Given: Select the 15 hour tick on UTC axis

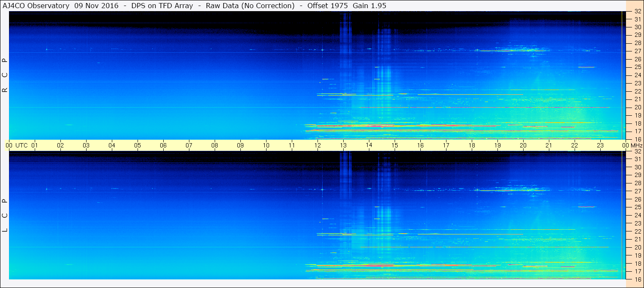Looking at the screenshot, I should click(395, 145).
